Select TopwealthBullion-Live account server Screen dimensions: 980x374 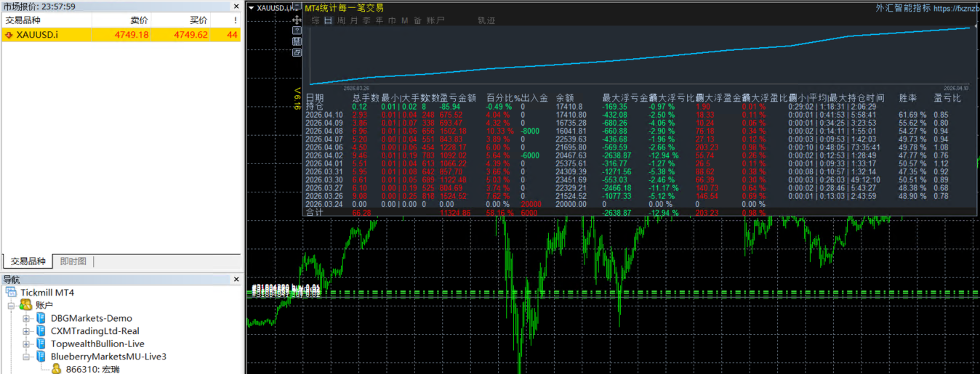[x=97, y=343]
